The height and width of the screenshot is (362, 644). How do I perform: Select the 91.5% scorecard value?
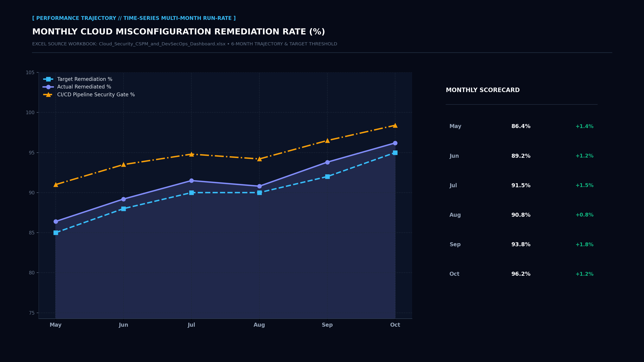521,185
